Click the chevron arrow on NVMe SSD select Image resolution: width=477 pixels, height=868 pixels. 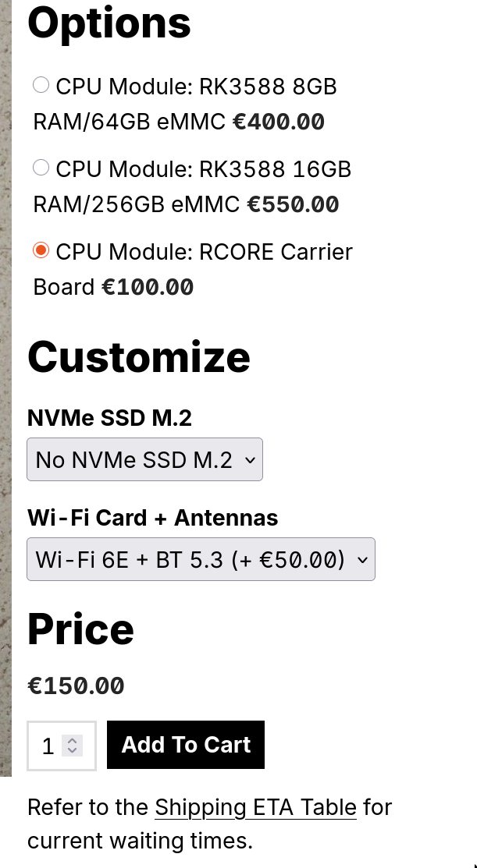tap(250, 460)
